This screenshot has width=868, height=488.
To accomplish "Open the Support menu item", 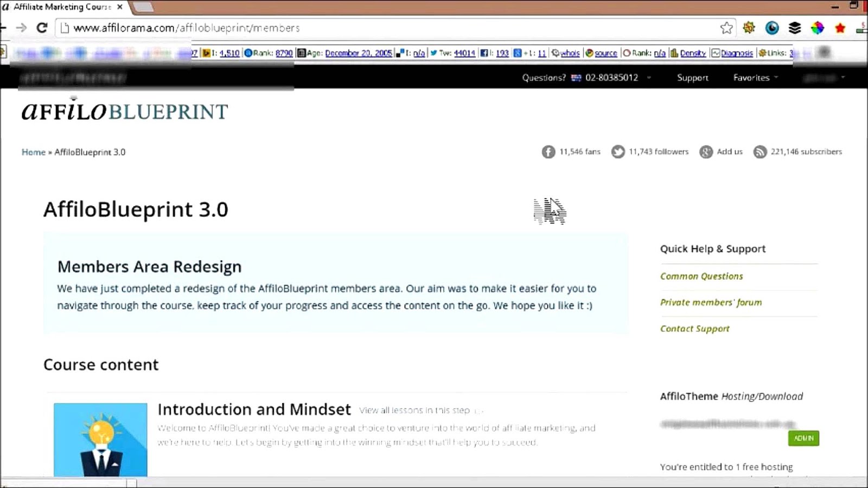I will pos(693,78).
